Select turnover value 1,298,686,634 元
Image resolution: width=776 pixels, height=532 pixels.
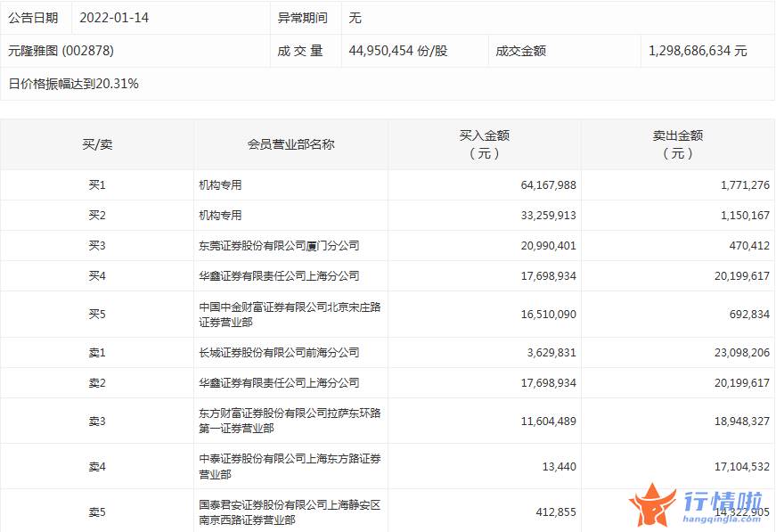pos(698,51)
